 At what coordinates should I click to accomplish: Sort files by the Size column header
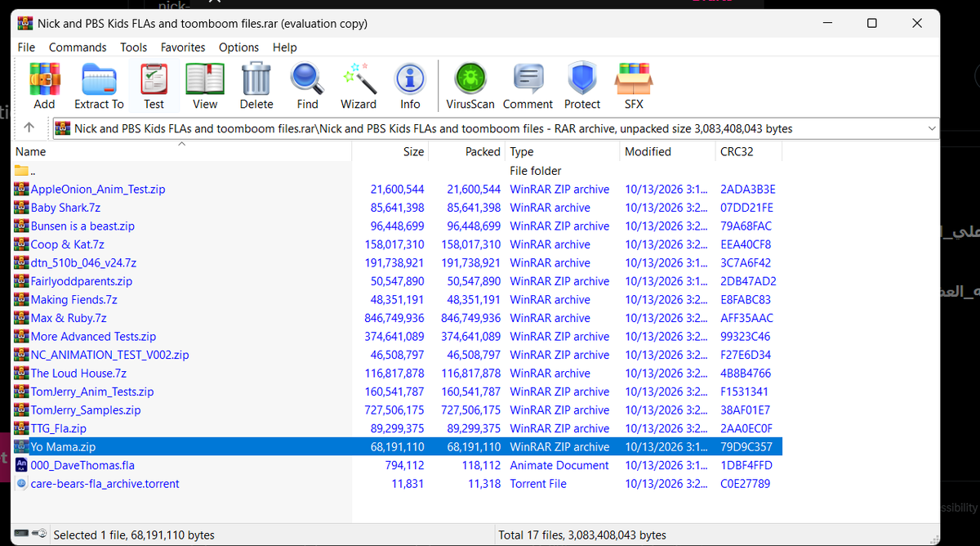(x=390, y=151)
